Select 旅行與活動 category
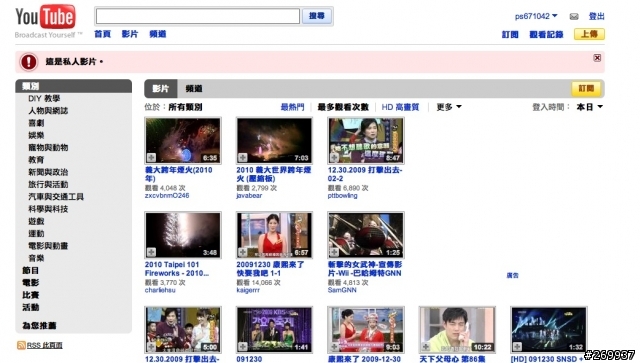The image size is (640, 363). pos(48,184)
